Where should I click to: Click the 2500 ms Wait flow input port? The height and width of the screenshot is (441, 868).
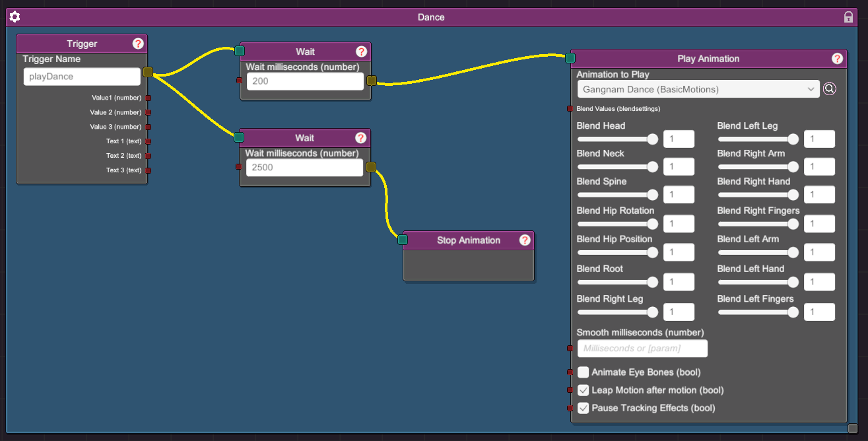tap(239, 137)
